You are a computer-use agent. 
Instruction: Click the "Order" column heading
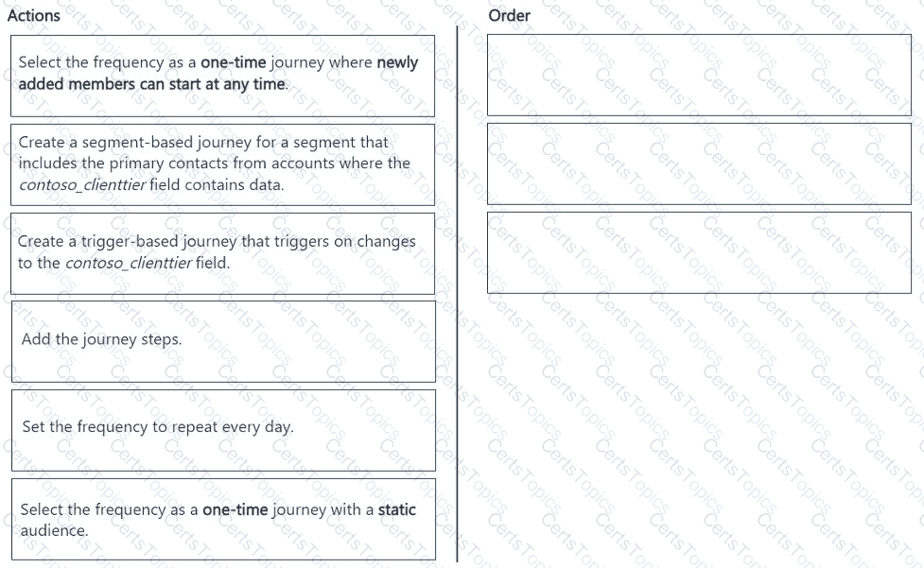click(510, 15)
